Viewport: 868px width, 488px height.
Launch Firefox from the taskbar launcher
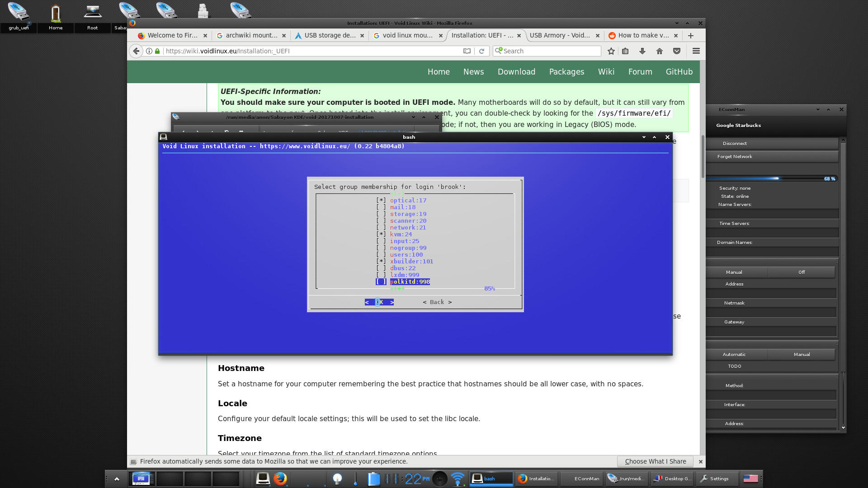coord(280,479)
